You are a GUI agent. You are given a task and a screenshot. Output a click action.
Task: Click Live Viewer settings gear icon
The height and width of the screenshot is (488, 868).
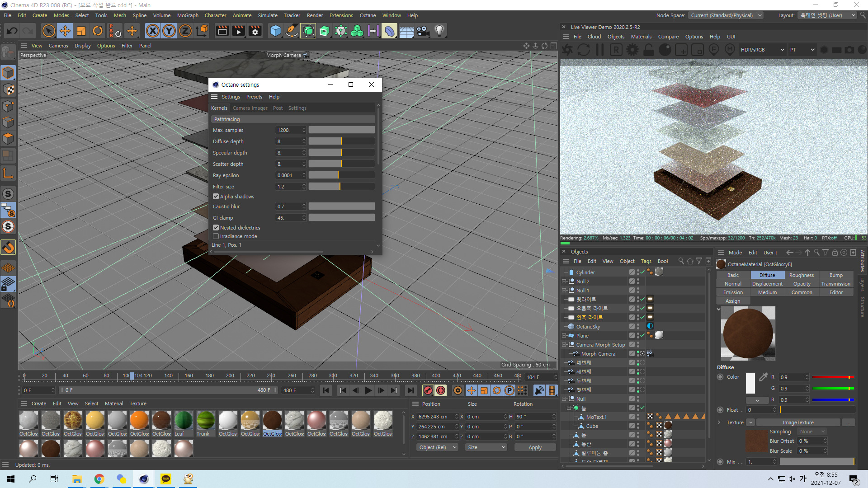tap(632, 50)
